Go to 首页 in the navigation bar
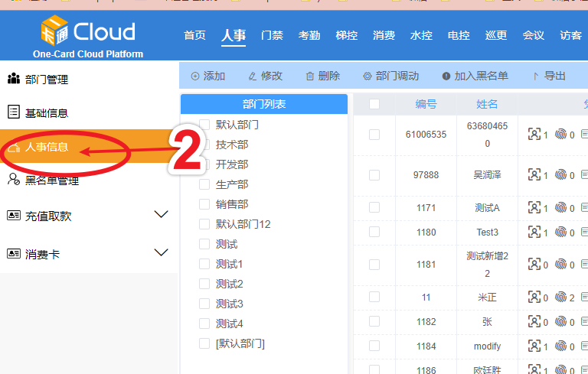Screen dimensions: 588x374 click(195, 35)
